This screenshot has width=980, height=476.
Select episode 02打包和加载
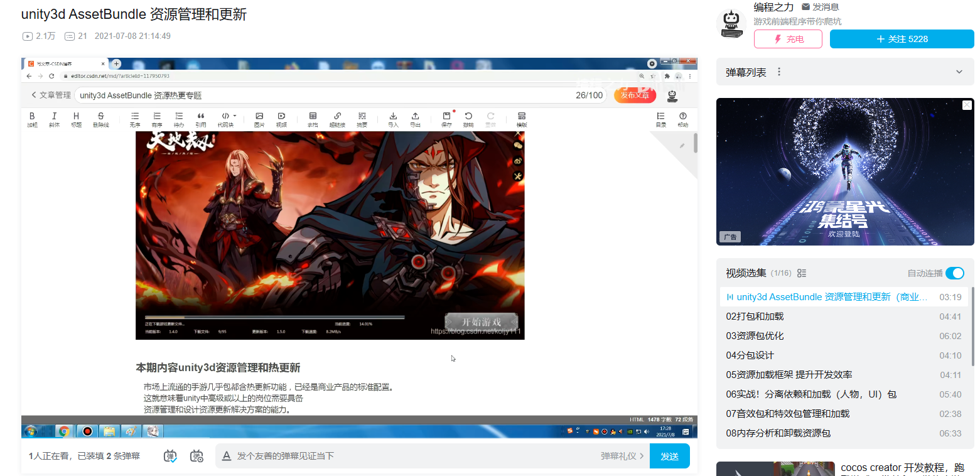[755, 316]
